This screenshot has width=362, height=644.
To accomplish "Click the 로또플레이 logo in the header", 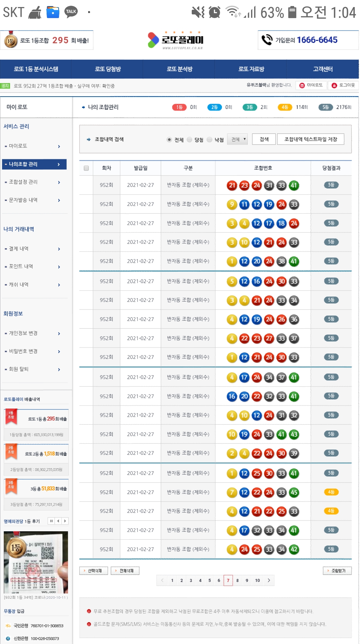I will tap(176, 40).
